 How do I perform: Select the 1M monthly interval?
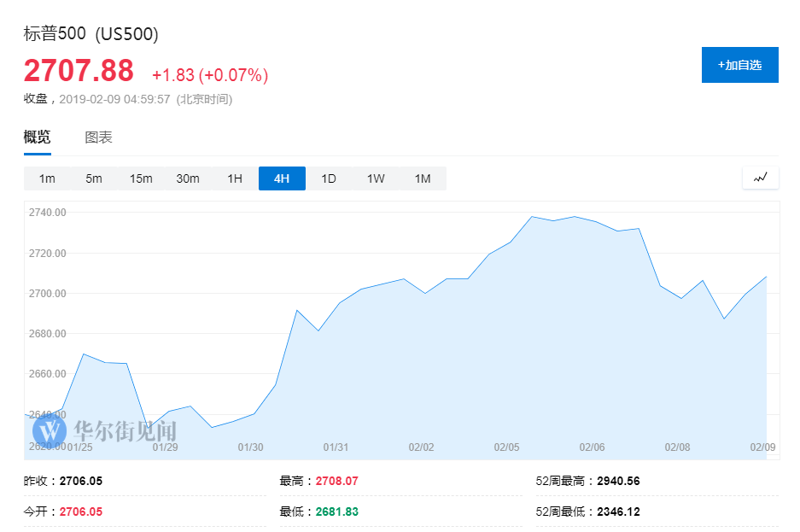[x=423, y=178]
